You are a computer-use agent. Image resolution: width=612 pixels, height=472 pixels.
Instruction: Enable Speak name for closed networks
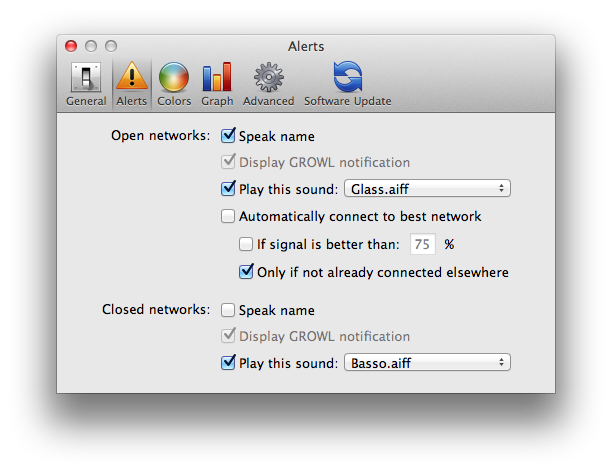pos(228,310)
